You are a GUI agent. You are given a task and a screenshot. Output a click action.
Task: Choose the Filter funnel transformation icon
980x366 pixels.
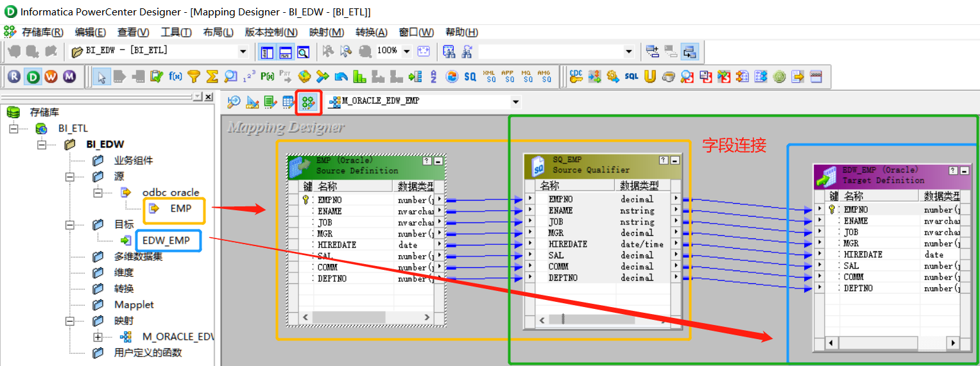(x=194, y=77)
